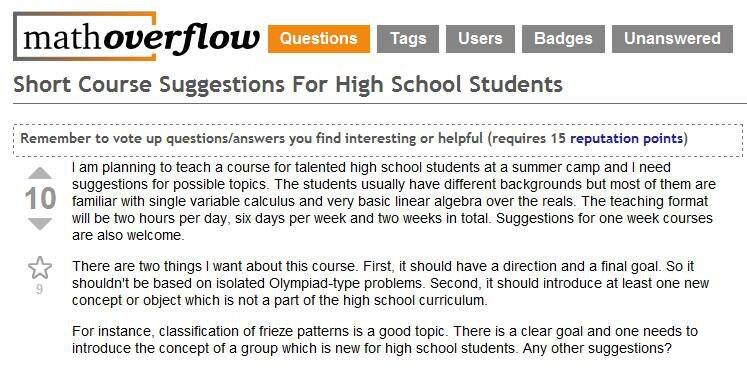Click the word 'overflow' in the logo
The height and width of the screenshot is (373, 747).
tap(181, 39)
